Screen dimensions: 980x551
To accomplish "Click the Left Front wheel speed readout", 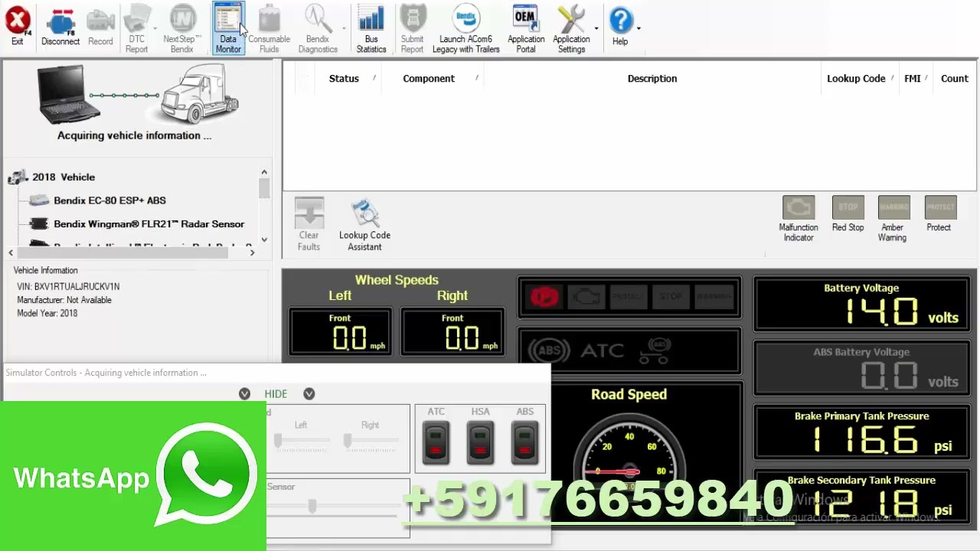I will coord(340,332).
